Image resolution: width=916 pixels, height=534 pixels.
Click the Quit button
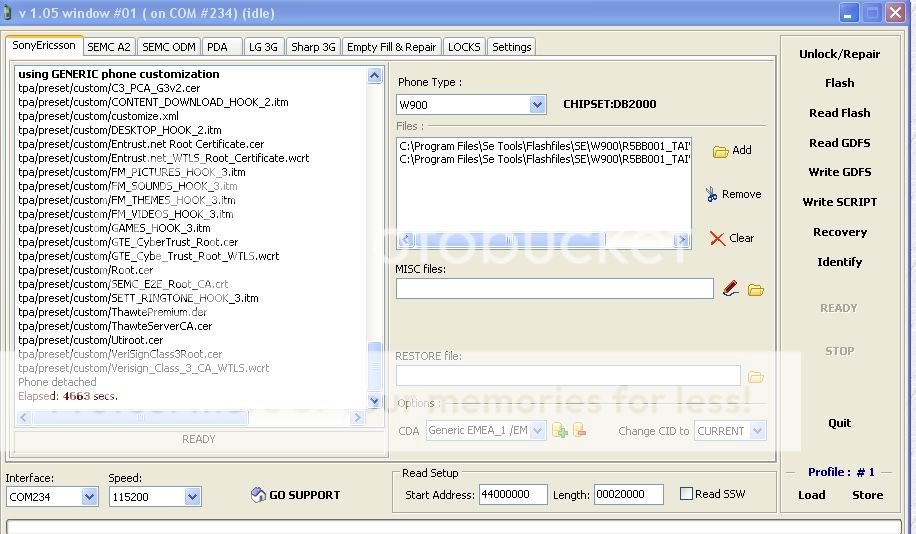[839, 423]
